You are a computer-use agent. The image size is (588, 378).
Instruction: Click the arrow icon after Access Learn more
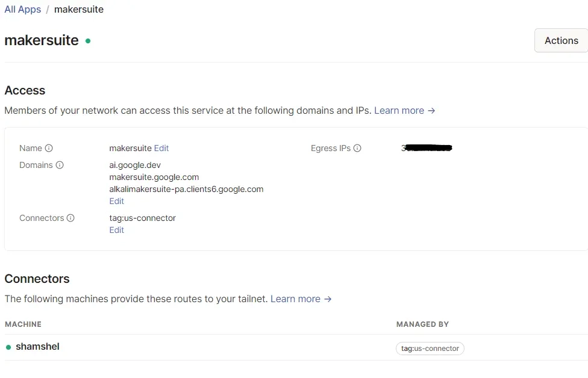pyautogui.click(x=431, y=111)
